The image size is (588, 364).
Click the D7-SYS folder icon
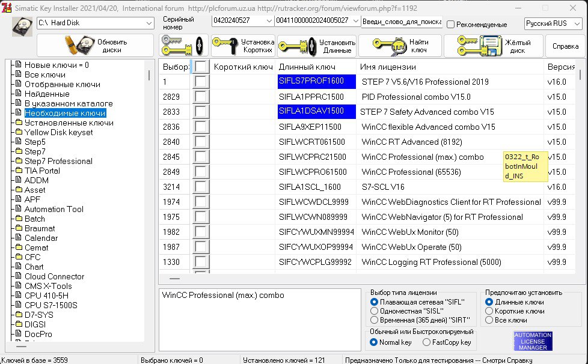pos(19,315)
